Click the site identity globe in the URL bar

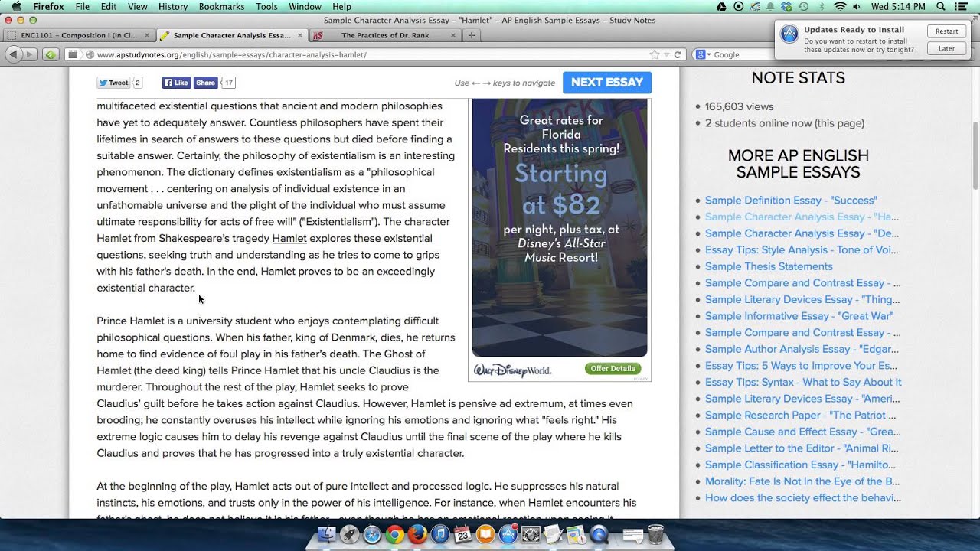[x=90, y=55]
